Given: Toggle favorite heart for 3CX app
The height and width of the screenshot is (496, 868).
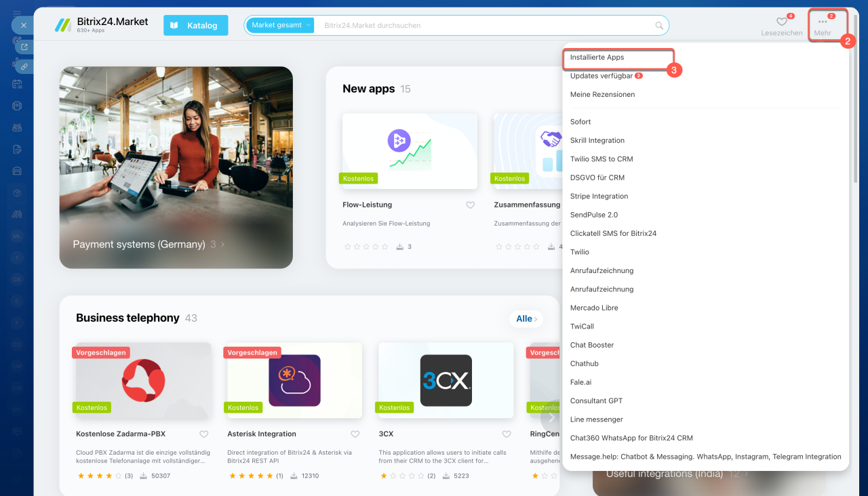Looking at the screenshot, I should (x=506, y=434).
